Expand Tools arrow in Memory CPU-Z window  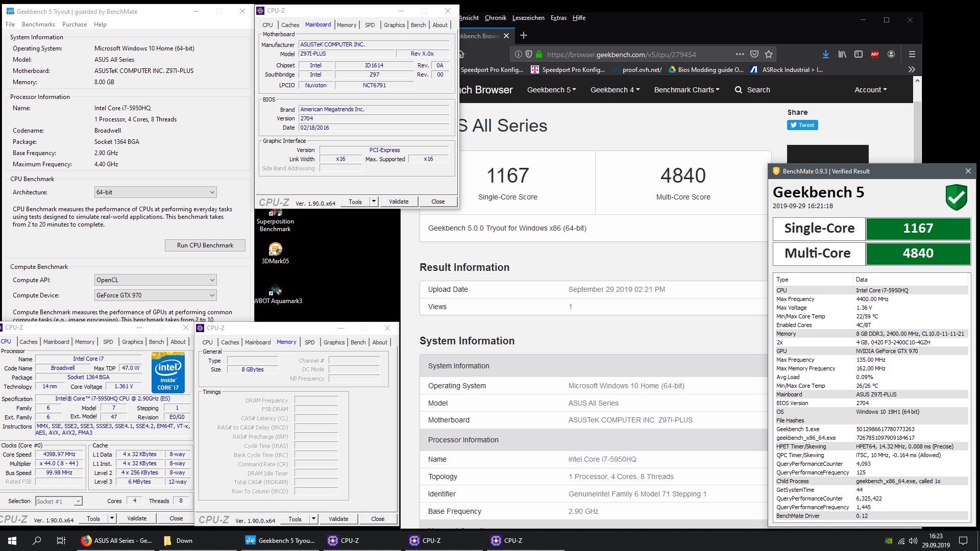coord(314,519)
